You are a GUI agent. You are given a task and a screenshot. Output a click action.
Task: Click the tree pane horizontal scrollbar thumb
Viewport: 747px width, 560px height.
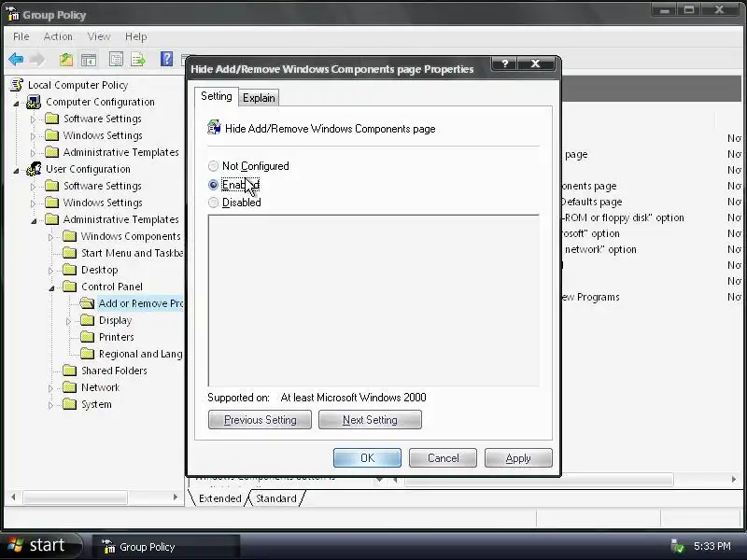[76, 497]
